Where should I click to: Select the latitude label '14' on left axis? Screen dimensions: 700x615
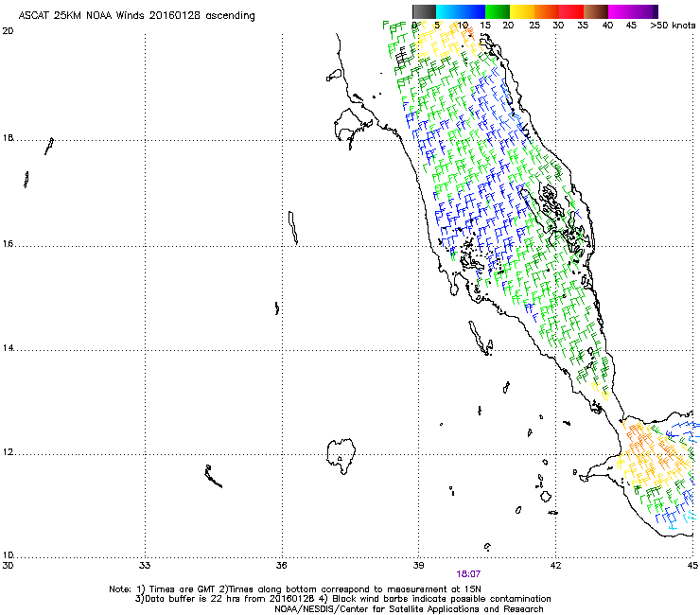pos(8,348)
